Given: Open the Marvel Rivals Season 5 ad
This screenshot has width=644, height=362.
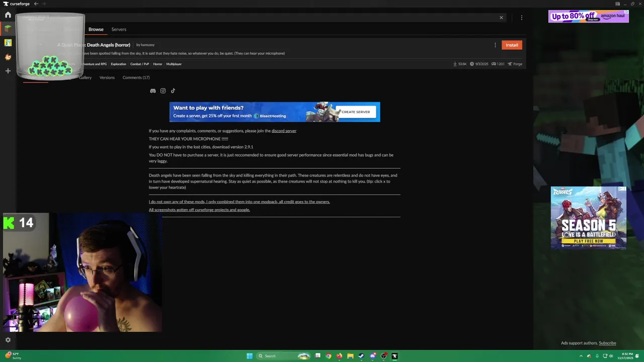Looking at the screenshot, I should click(589, 218).
